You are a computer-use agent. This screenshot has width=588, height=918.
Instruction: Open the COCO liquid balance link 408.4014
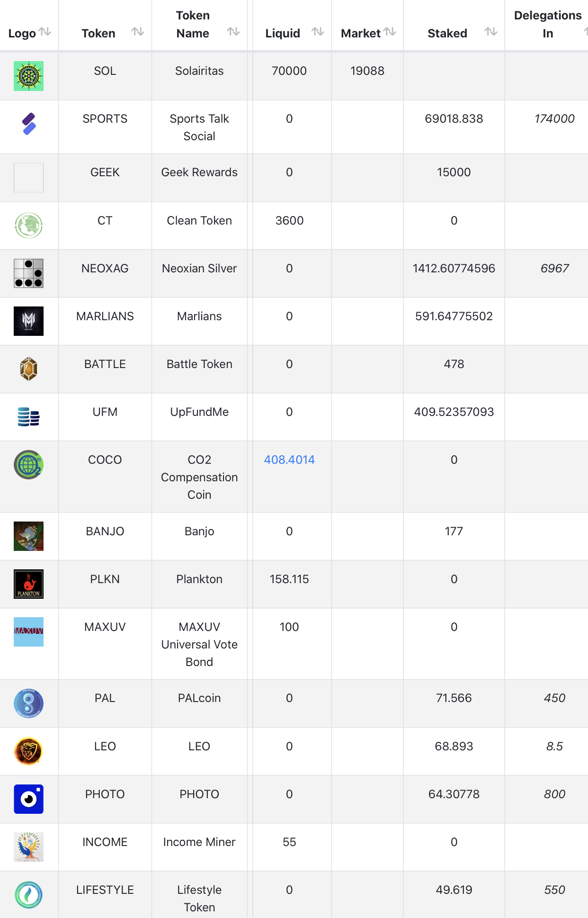(x=289, y=460)
